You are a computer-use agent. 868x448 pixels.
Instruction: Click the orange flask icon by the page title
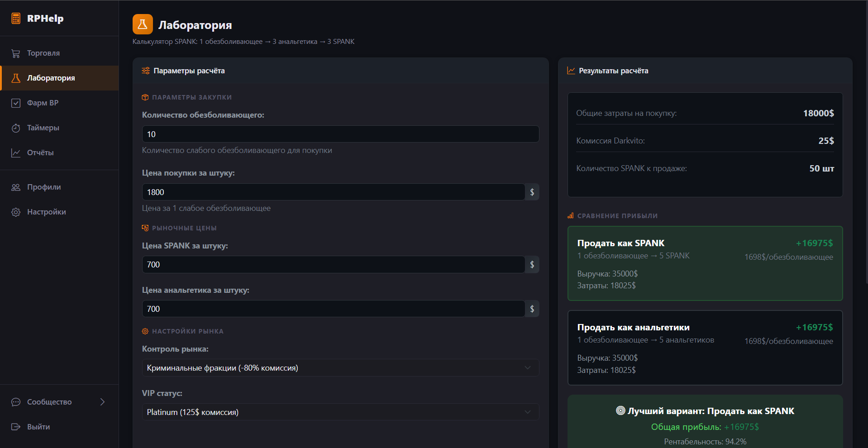(x=143, y=24)
